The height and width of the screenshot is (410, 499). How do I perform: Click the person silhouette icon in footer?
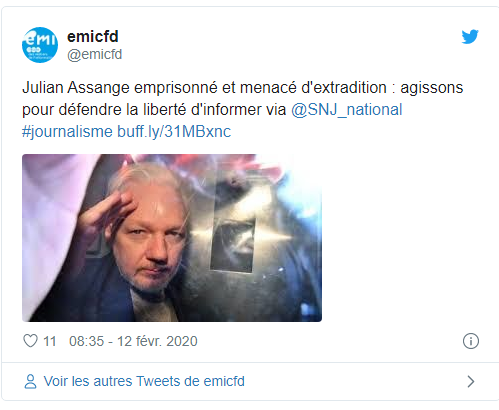(x=30, y=381)
